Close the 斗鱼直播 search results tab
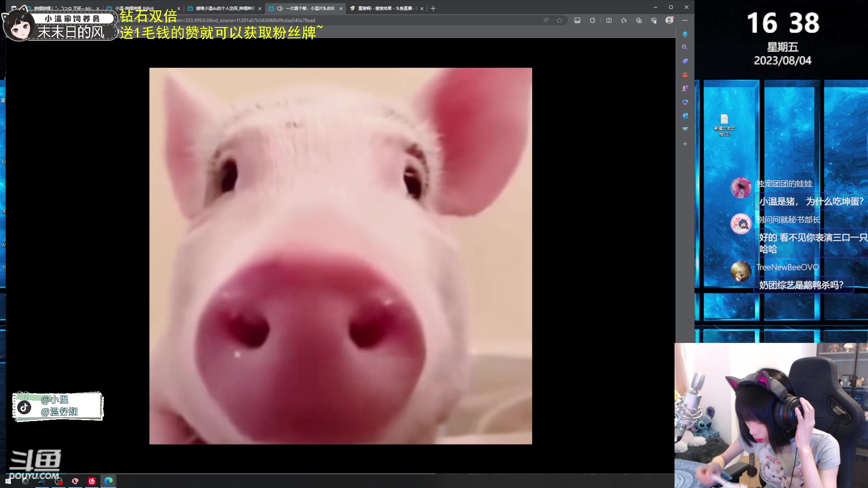The height and width of the screenshot is (488, 868). (422, 8)
